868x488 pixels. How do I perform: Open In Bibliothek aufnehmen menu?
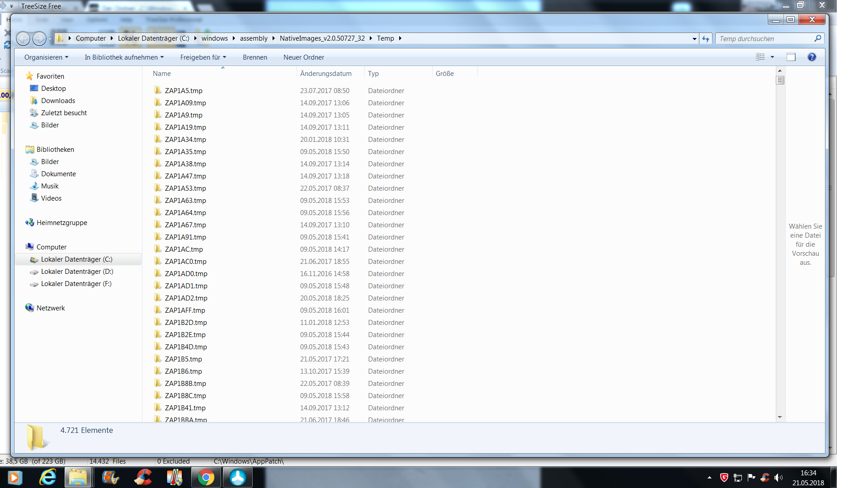(x=124, y=57)
